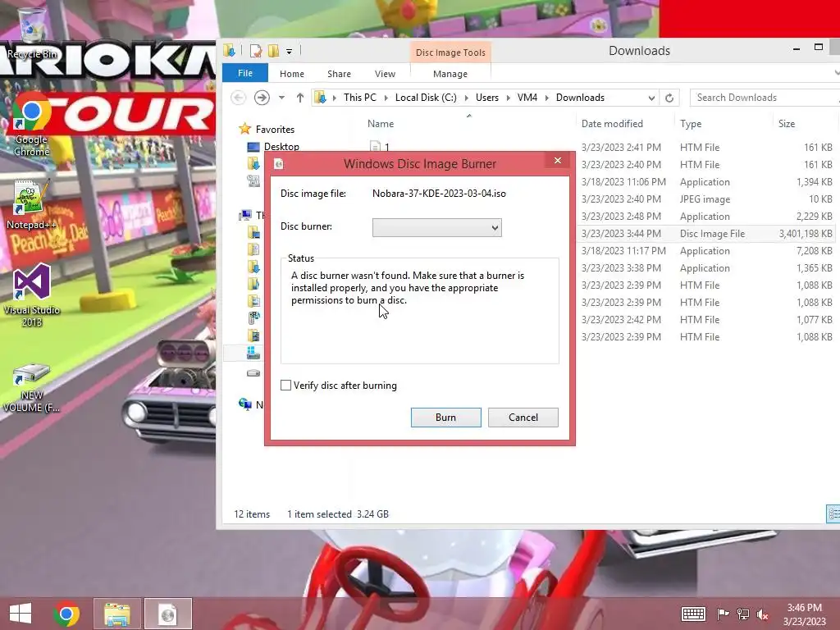Click the Favorites star icon

(244, 129)
